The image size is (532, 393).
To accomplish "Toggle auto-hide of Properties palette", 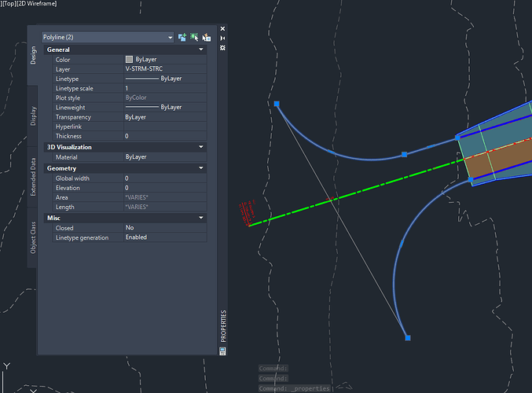I will point(222,39).
